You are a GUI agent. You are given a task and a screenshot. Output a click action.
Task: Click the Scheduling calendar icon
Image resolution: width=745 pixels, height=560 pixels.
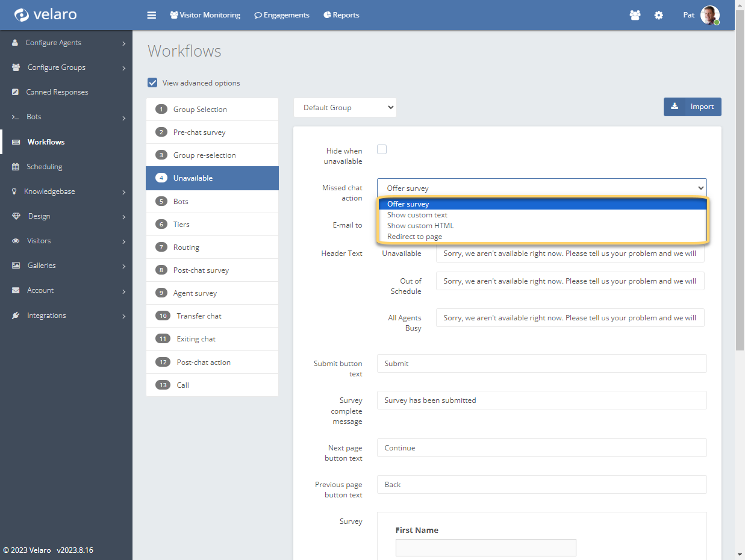pos(15,167)
